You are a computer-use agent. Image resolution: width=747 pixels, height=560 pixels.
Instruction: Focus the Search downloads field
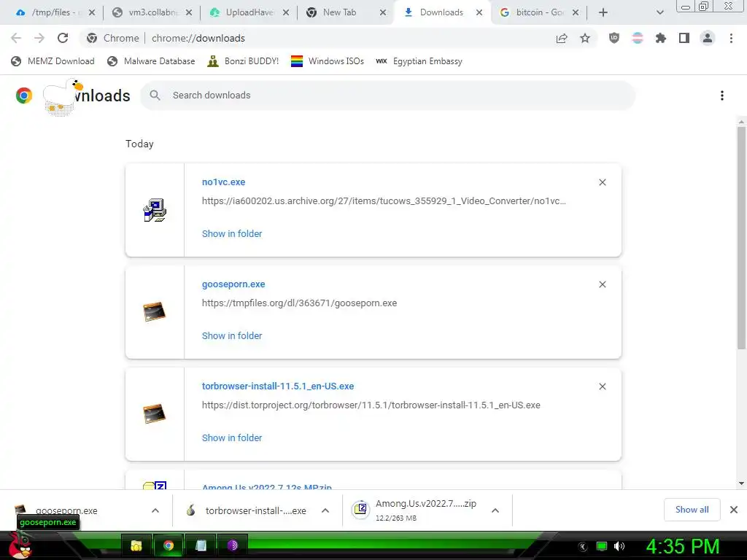388,96
